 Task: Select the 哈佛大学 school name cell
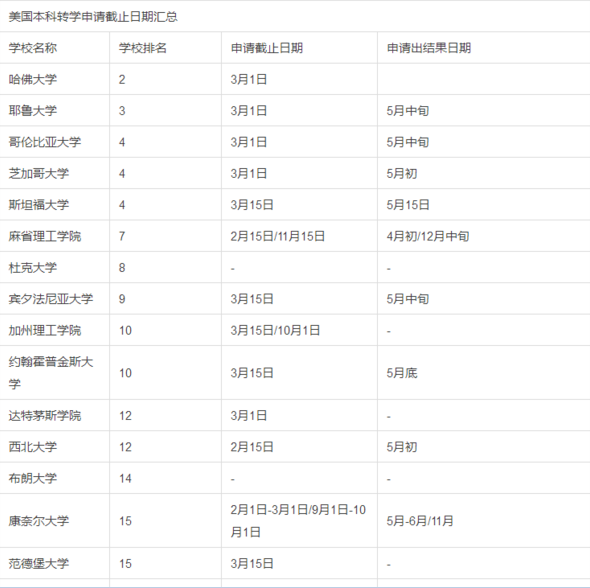coord(33,79)
